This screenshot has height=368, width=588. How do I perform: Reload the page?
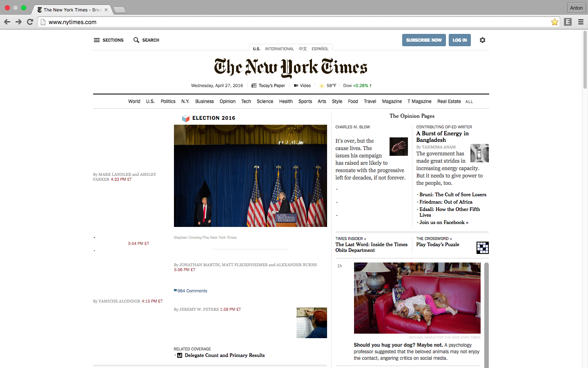click(x=30, y=22)
